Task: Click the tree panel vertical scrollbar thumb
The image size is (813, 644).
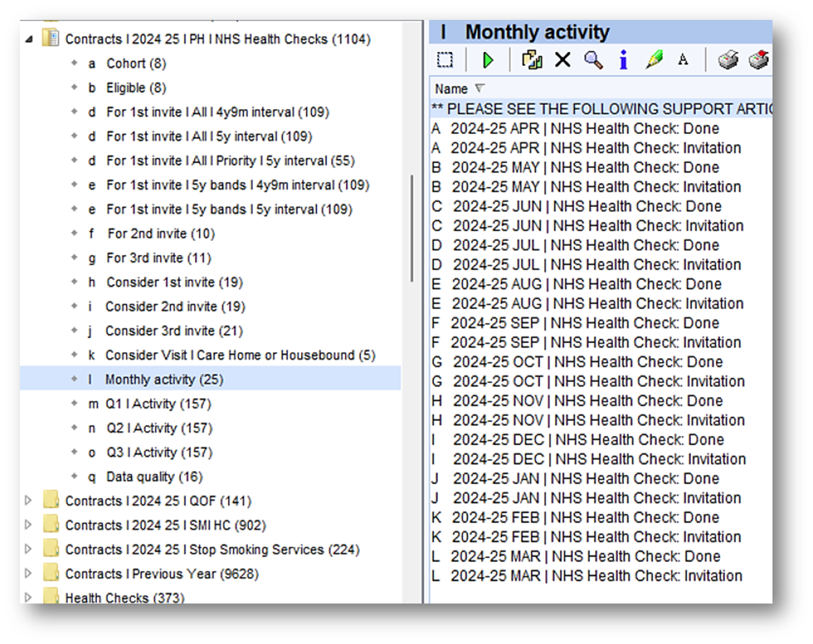Action: (x=411, y=229)
